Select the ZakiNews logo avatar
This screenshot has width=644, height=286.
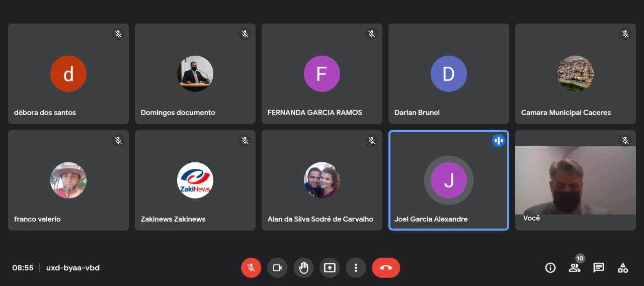[195, 180]
